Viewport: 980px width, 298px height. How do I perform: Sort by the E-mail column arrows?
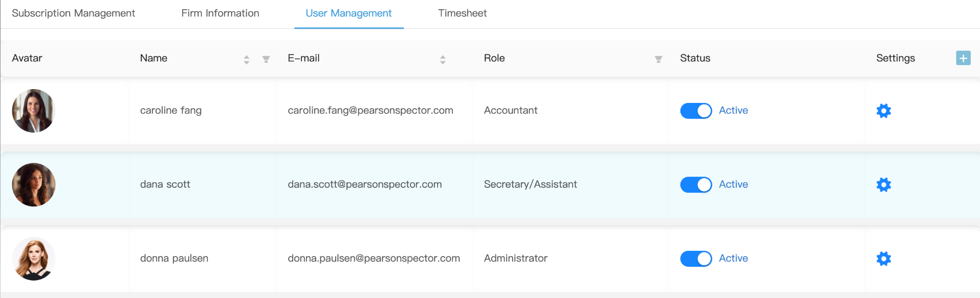(x=443, y=59)
